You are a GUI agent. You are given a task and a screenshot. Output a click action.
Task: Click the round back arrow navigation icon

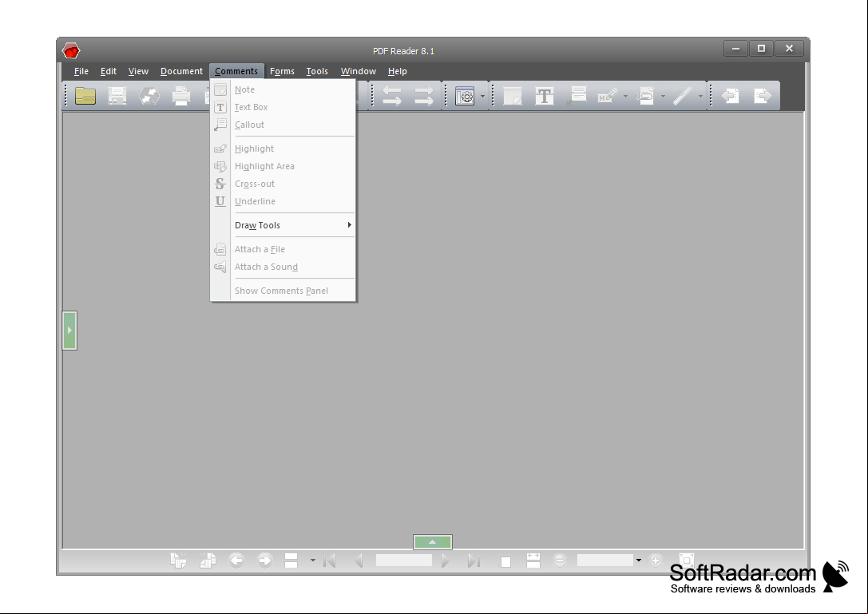236,561
